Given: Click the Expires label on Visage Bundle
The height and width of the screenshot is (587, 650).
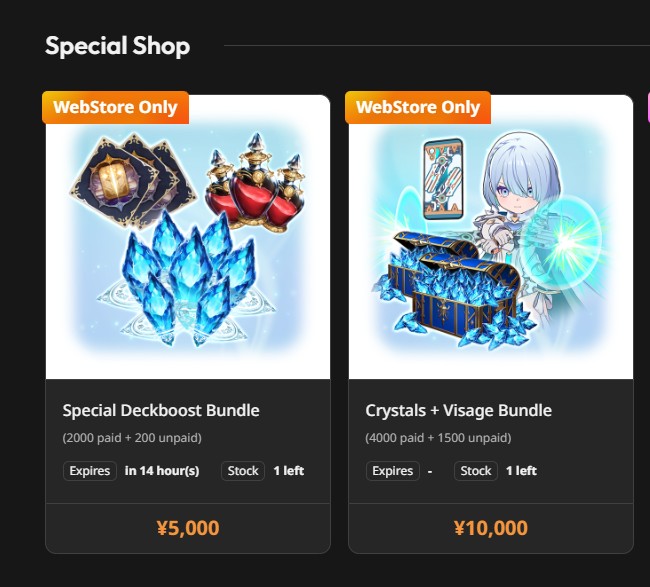Looking at the screenshot, I should tap(393, 471).
